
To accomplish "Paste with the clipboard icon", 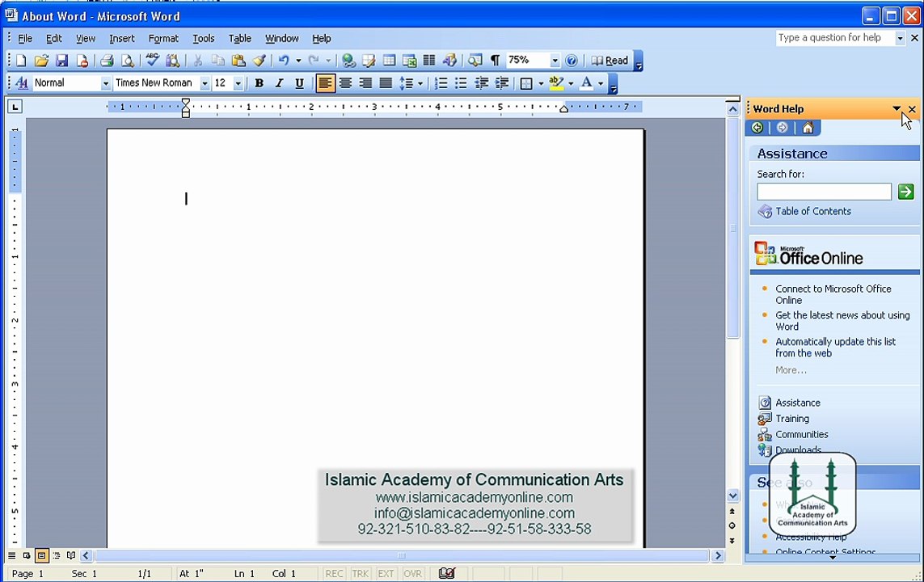I will click(x=238, y=61).
